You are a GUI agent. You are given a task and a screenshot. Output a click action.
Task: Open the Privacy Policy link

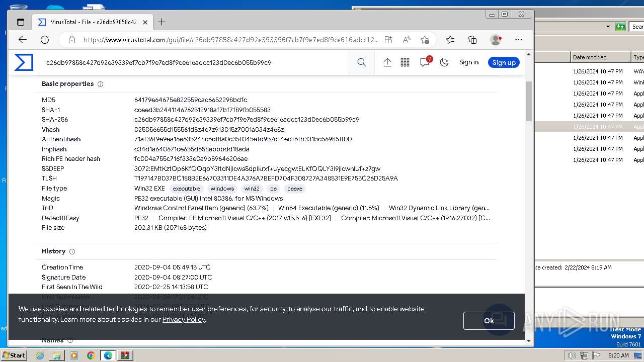pos(184,319)
